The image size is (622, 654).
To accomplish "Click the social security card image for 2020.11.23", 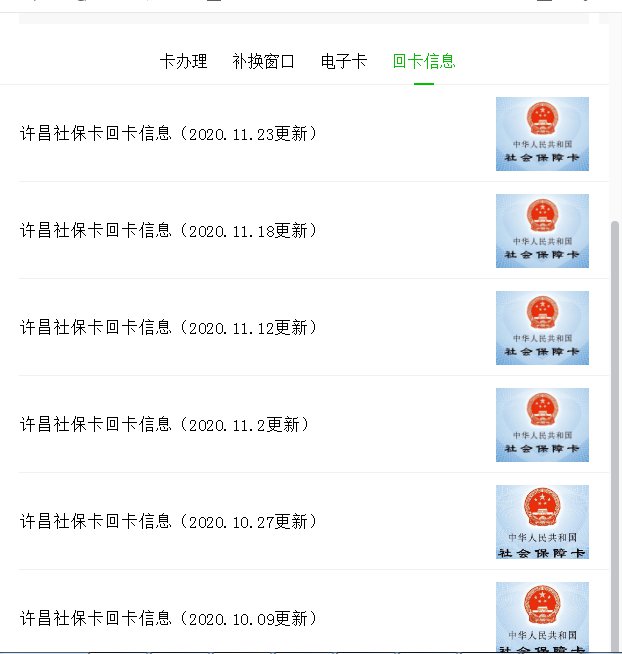I will 542,134.
